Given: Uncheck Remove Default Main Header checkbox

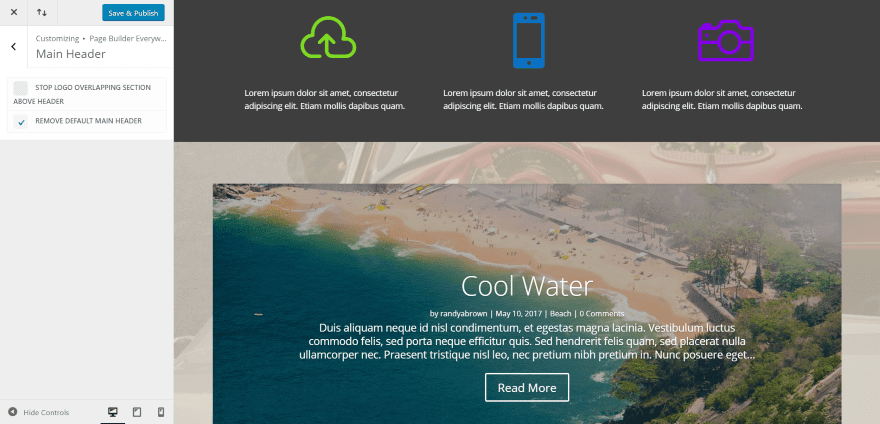Looking at the screenshot, I should pos(21,121).
